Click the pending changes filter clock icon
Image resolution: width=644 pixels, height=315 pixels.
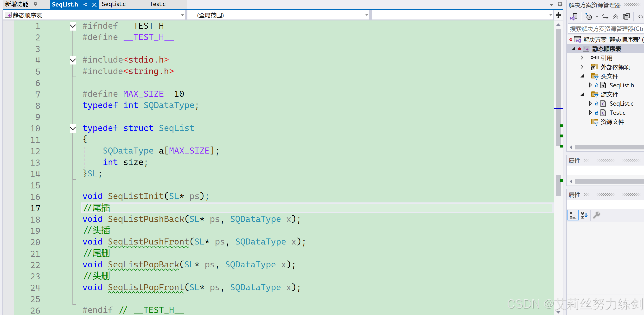point(589,17)
